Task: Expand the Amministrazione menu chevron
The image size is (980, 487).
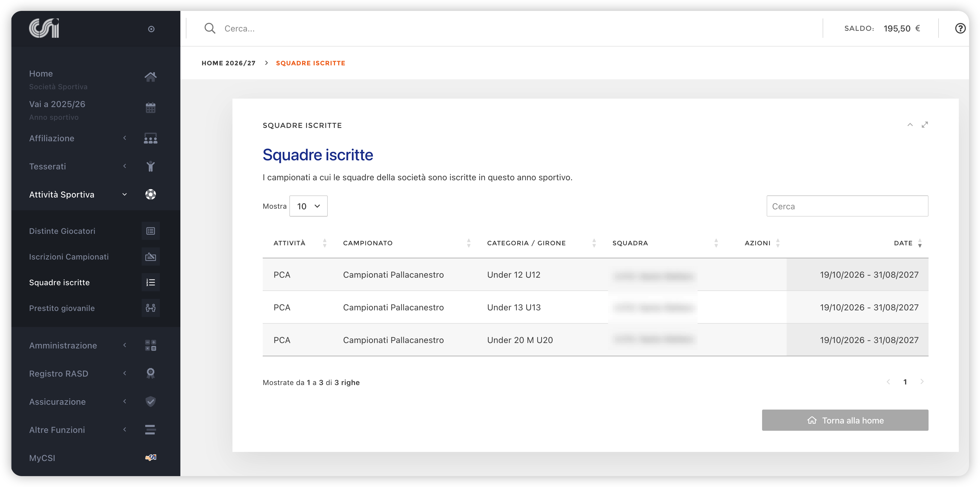Action: 124,345
